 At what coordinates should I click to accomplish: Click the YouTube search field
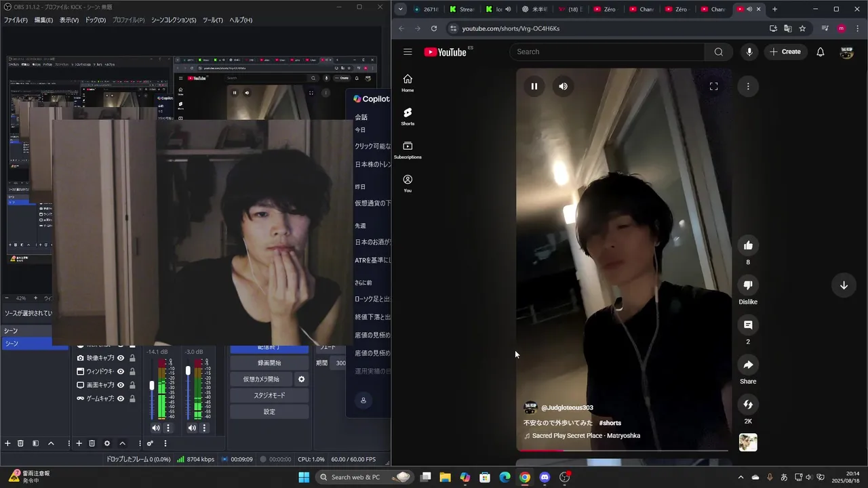tap(608, 52)
